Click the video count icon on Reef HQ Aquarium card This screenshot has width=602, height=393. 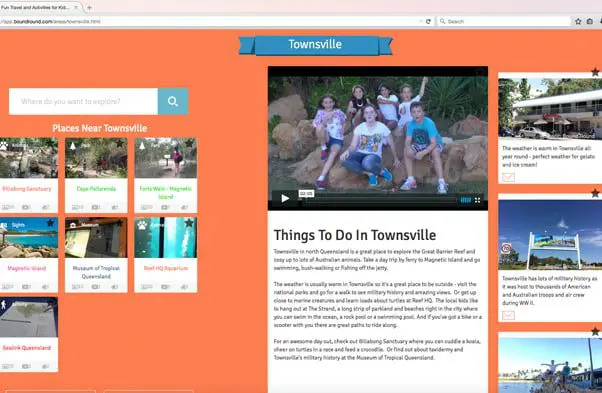165,287
